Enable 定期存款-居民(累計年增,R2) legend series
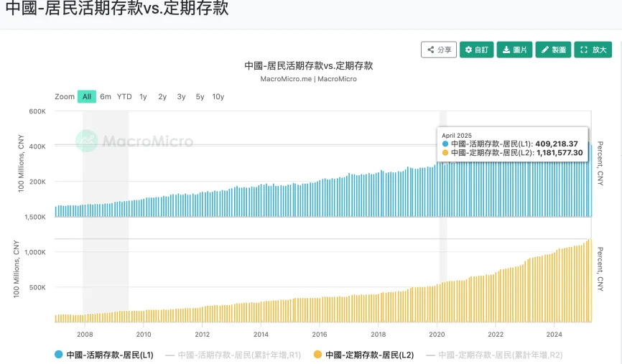This screenshot has height=364, width=622. [x=494, y=355]
